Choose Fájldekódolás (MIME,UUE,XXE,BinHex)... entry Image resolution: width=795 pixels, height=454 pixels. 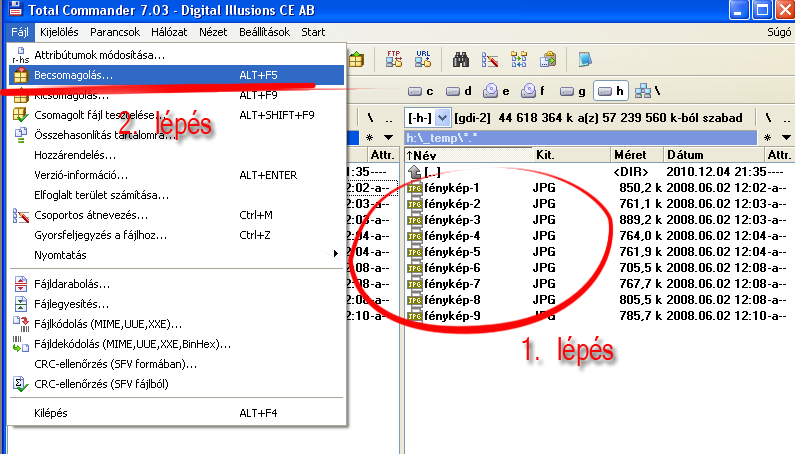pyautogui.click(x=176, y=344)
